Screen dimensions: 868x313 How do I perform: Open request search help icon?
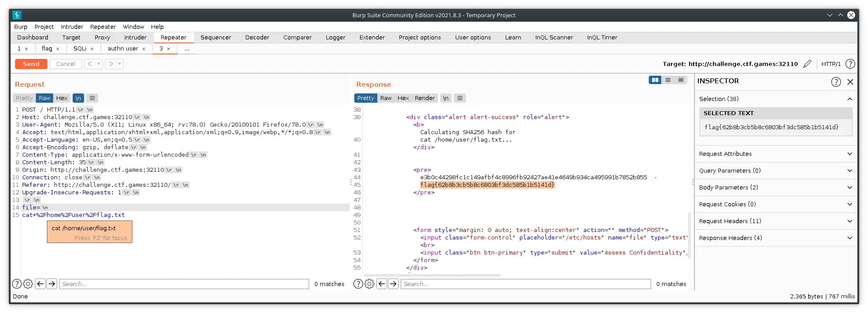click(x=16, y=284)
